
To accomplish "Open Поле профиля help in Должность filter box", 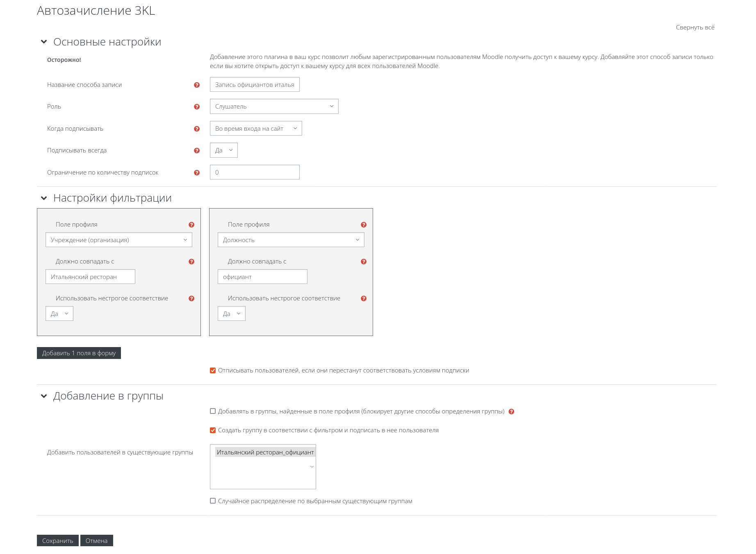I will click(364, 225).
